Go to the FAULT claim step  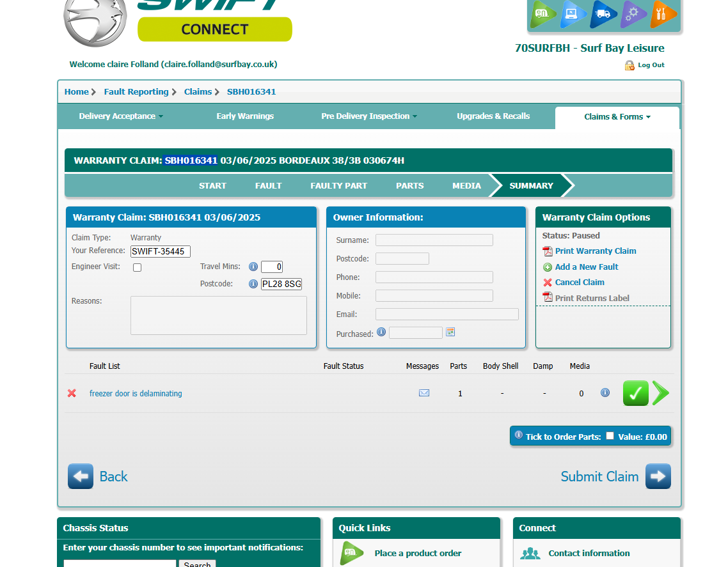tap(268, 185)
